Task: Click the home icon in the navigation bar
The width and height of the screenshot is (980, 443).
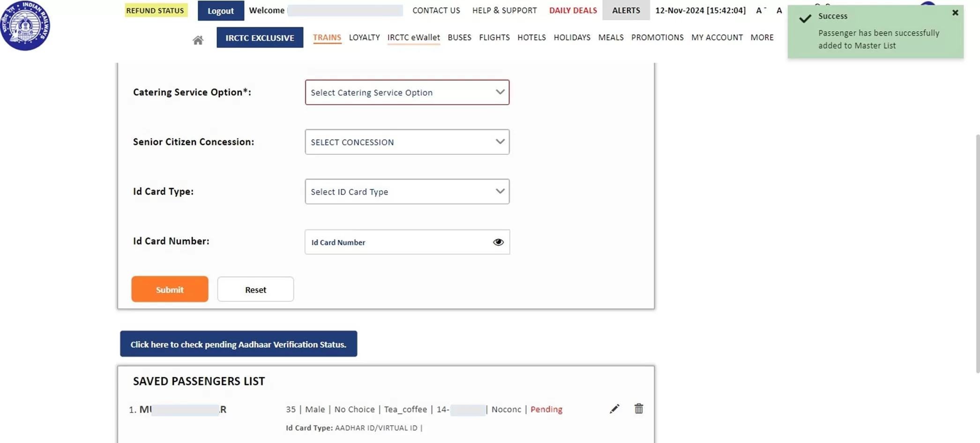Action: tap(197, 39)
